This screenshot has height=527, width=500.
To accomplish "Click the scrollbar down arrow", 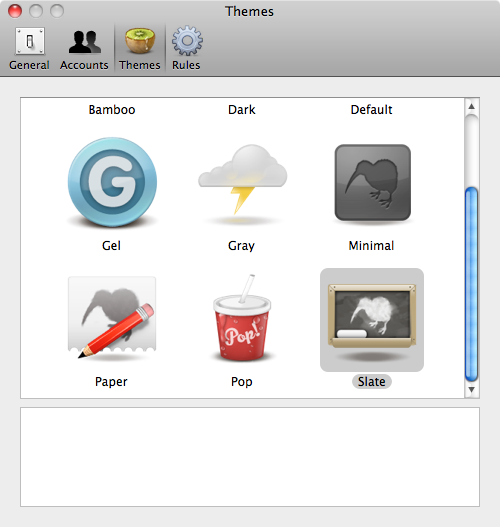I will tap(471, 390).
